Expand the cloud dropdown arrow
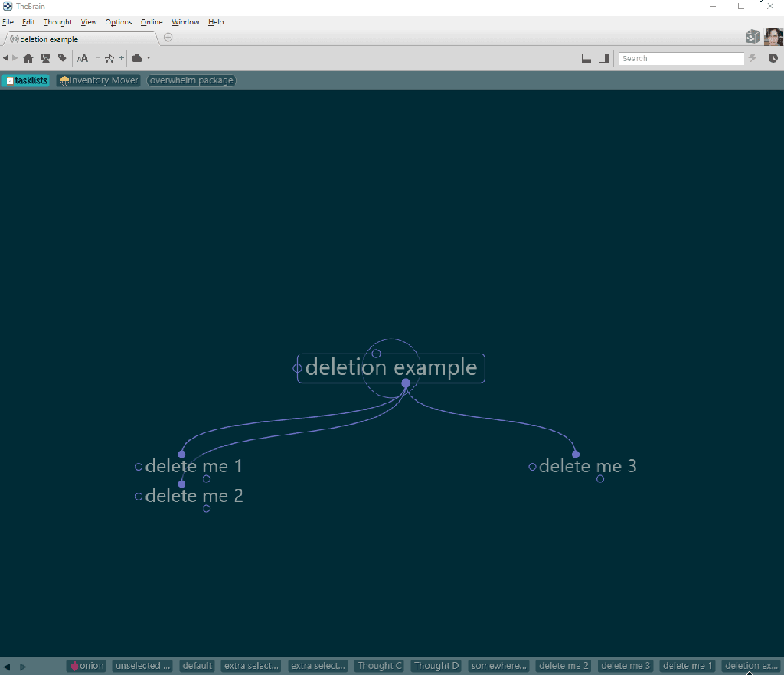This screenshot has height=675, width=784. pos(149,58)
